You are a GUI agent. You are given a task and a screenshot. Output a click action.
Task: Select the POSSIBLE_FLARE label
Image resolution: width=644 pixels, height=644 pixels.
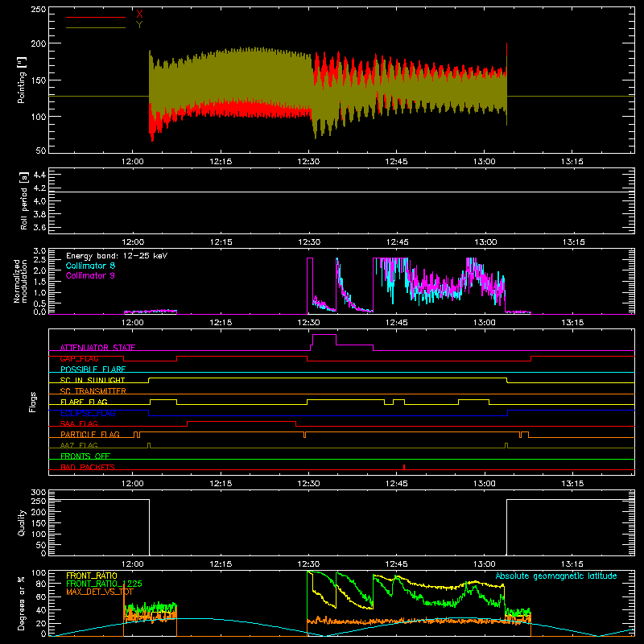click(x=93, y=369)
